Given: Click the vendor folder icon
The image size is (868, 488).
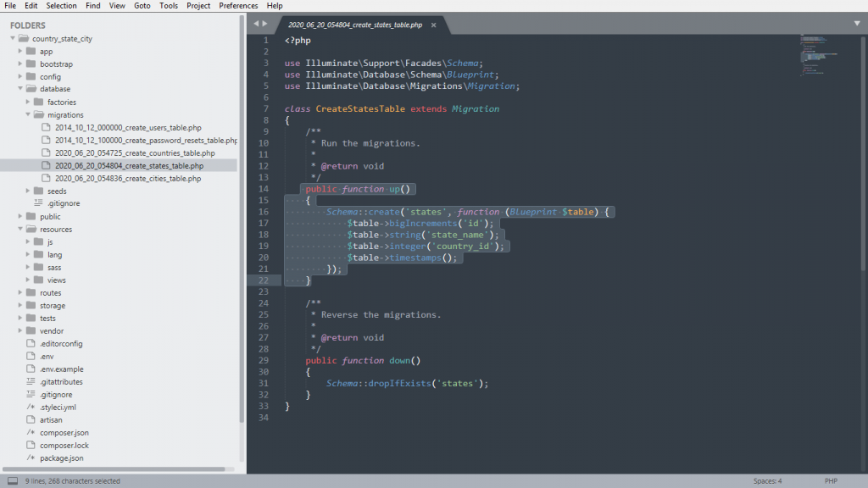Looking at the screenshot, I should [31, 331].
